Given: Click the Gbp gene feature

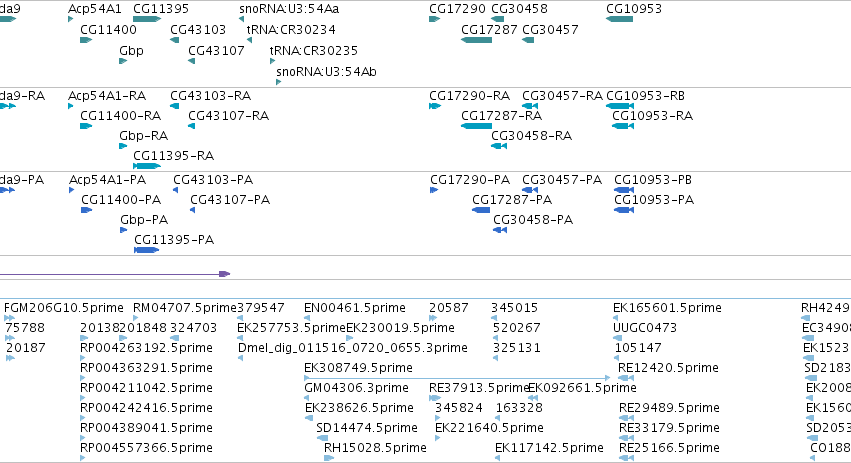Looking at the screenshot, I should pos(123,61).
